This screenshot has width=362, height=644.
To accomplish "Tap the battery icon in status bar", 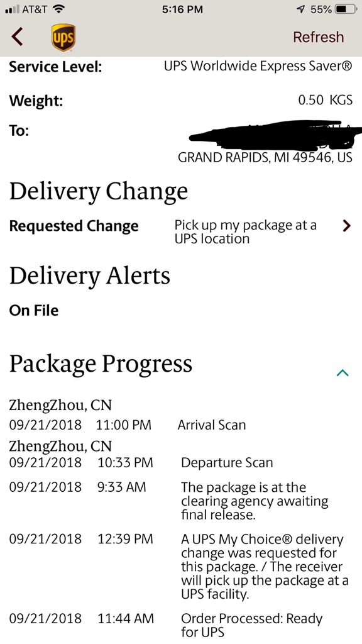I will pos(346,9).
